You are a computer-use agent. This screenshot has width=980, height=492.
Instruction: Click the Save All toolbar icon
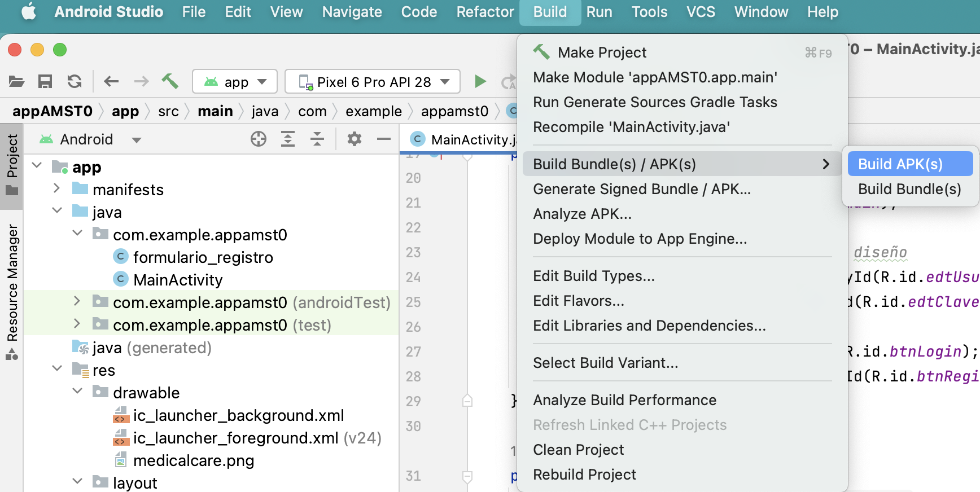[x=45, y=82]
